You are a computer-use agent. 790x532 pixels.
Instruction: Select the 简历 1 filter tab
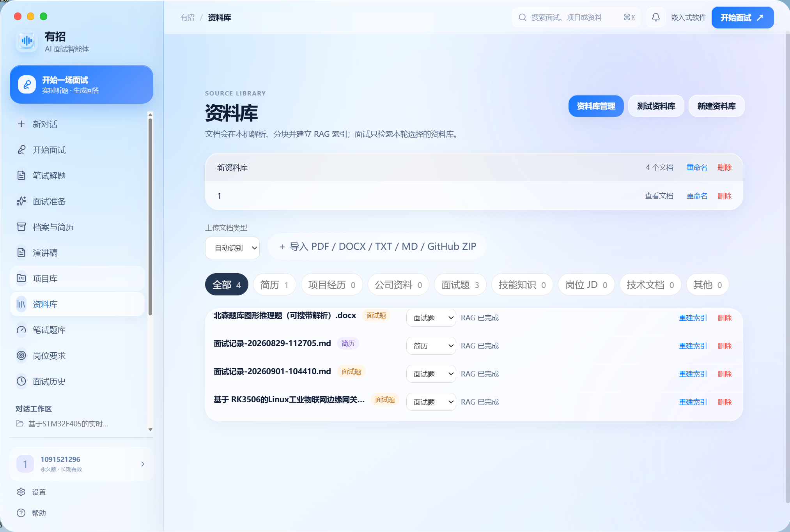pyautogui.click(x=275, y=285)
